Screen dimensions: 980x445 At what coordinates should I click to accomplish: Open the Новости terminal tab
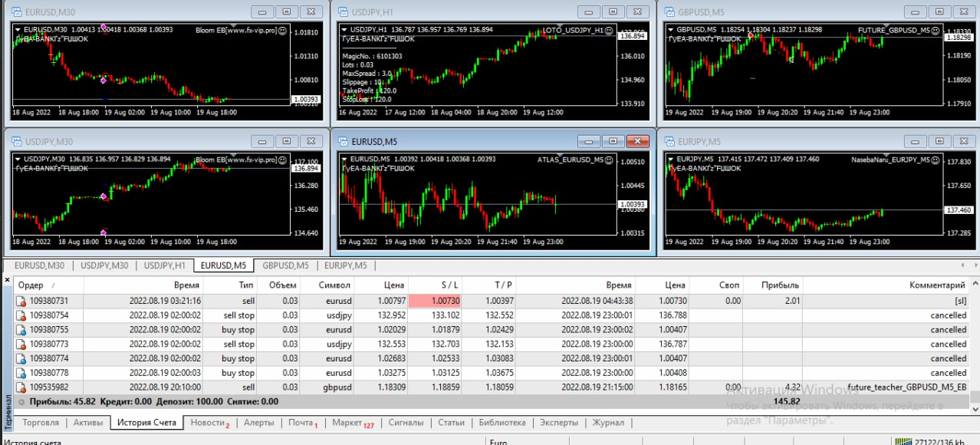click(209, 423)
